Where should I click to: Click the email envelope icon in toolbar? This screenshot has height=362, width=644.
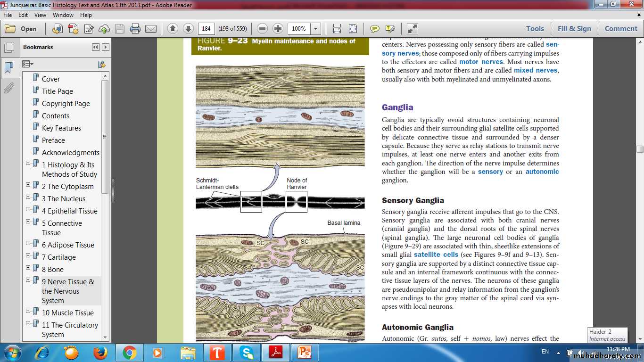click(x=151, y=29)
